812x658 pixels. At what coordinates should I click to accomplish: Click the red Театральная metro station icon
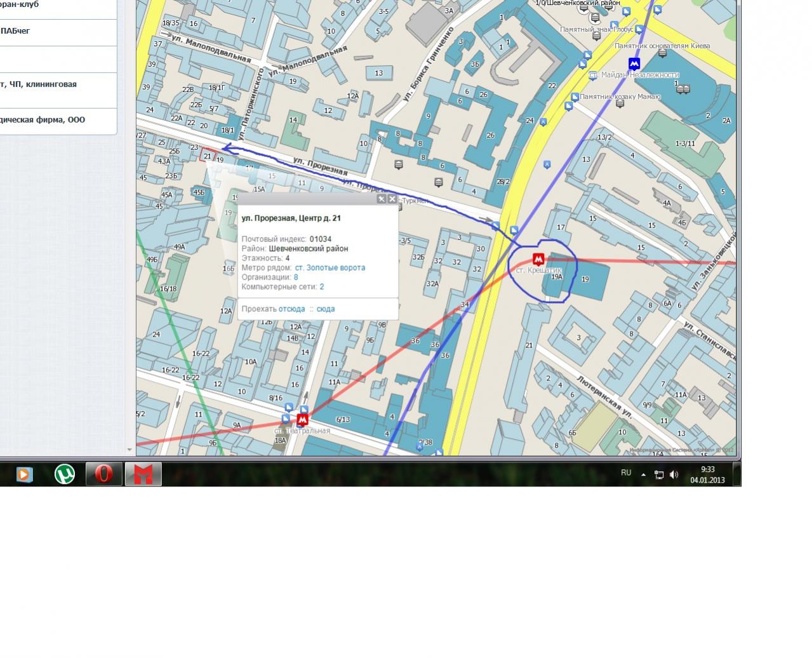(x=303, y=420)
